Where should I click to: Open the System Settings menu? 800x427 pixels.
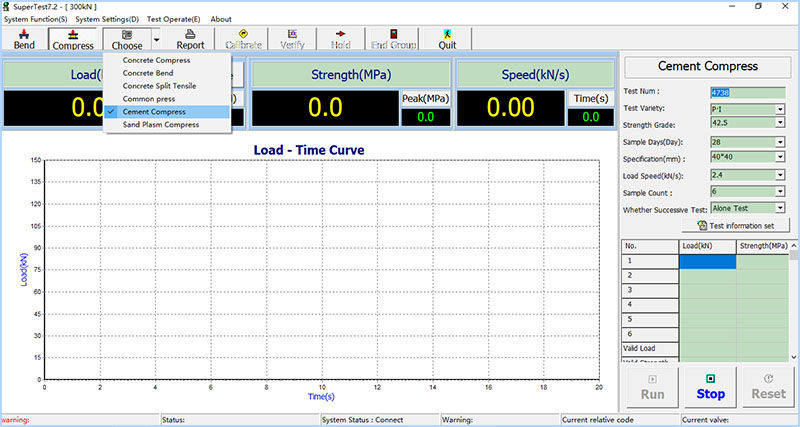[107, 19]
